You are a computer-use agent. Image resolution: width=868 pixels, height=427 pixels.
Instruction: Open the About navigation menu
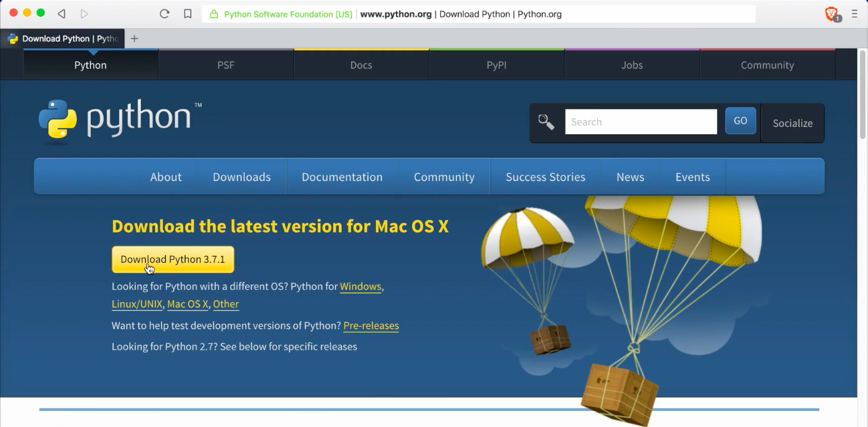[166, 177]
